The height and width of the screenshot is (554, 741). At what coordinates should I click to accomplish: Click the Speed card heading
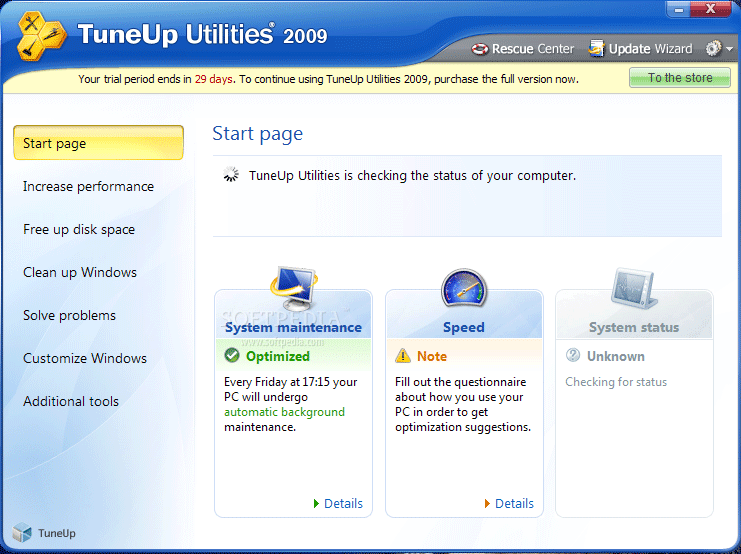pos(464,327)
